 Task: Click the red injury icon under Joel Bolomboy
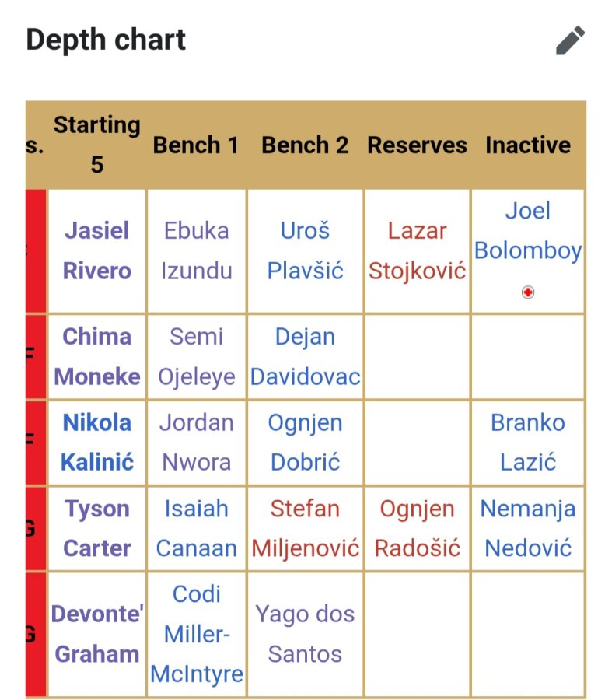528,292
